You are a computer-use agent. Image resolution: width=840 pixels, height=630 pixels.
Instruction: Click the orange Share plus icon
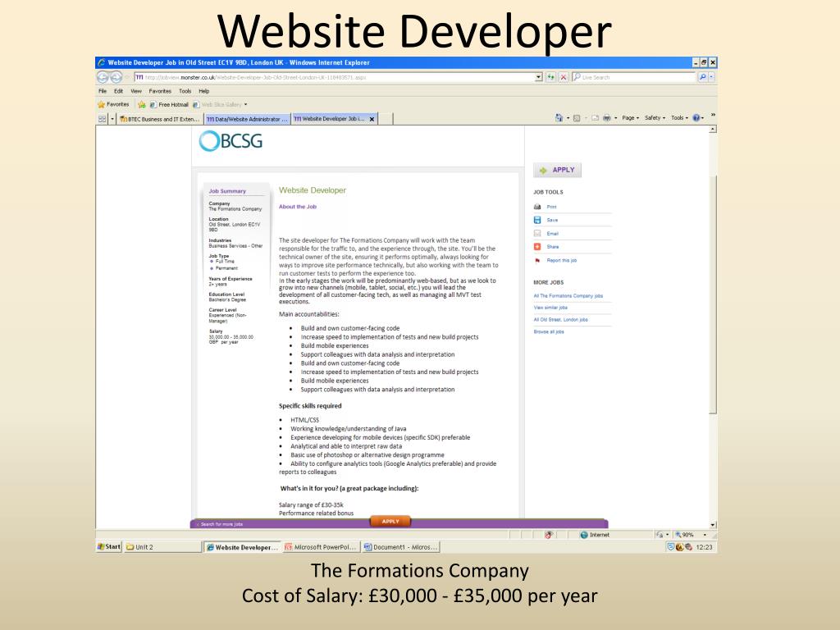pyautogui.click(x=537, y=247)
